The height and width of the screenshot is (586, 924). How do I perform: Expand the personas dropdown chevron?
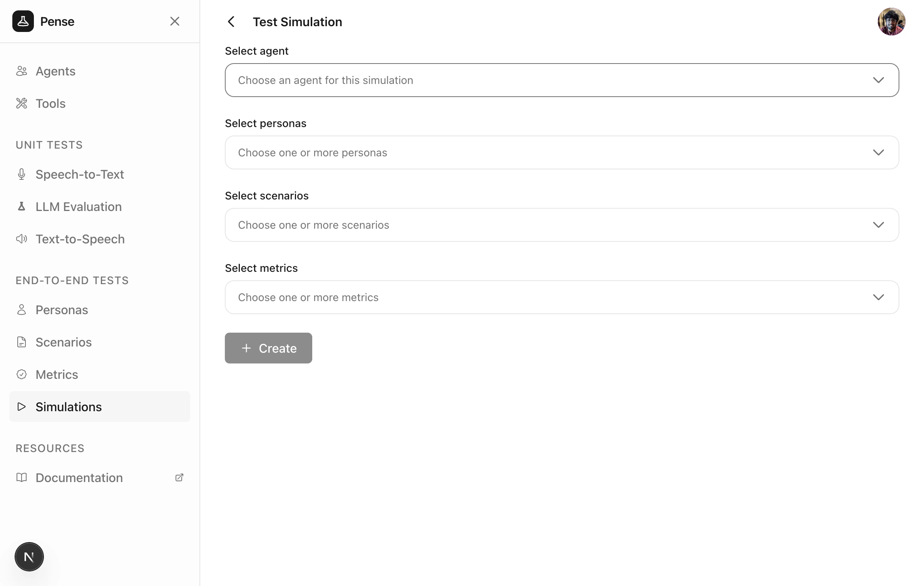[878, 152]
